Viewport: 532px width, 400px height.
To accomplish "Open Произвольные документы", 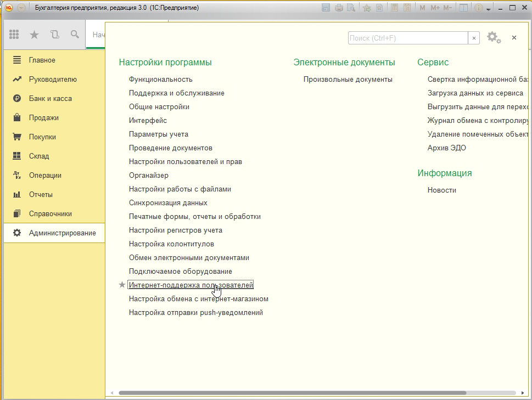I will point(348,80).
